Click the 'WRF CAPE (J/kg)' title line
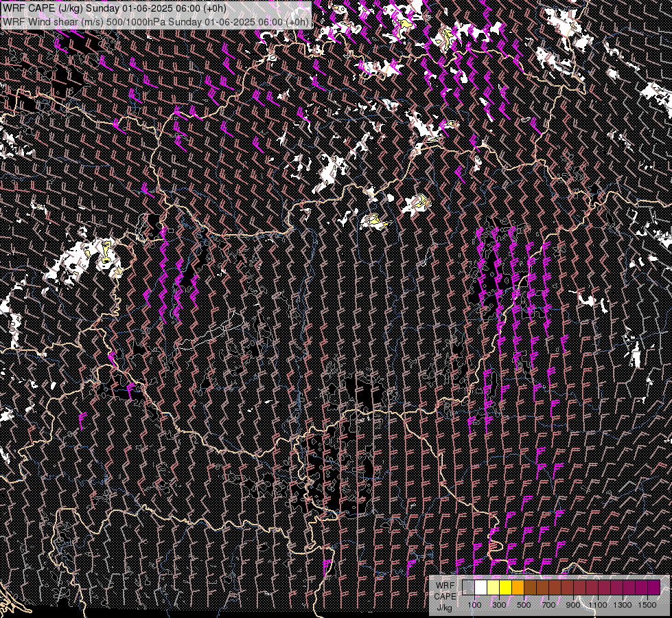The height and width of the screenshot is (618, 672). point(114,8)
